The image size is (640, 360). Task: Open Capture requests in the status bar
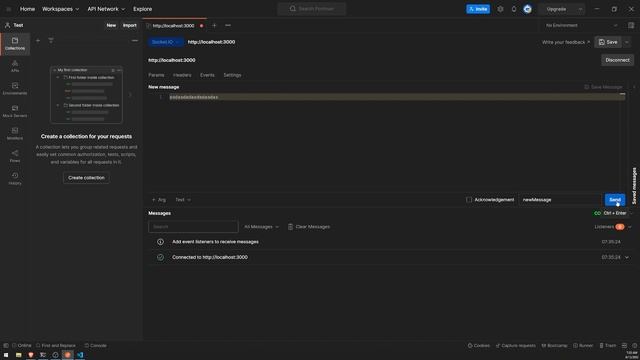[x=515, y=345]
